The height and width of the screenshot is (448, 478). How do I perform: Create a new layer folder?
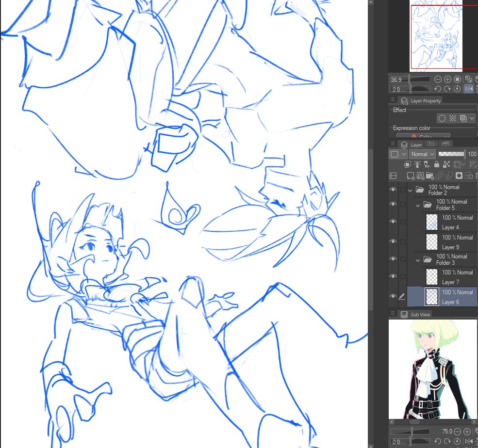pyautogui.click(x=430, y=176)
